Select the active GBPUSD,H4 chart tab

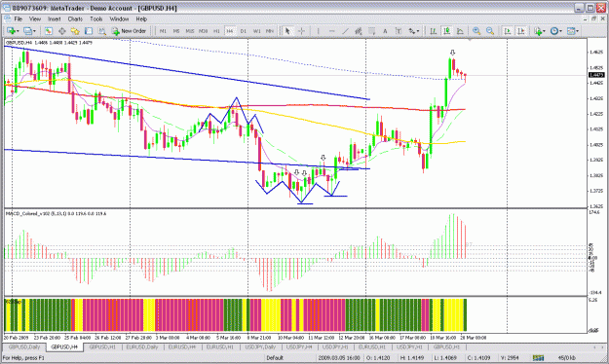[x=64, y=346]
